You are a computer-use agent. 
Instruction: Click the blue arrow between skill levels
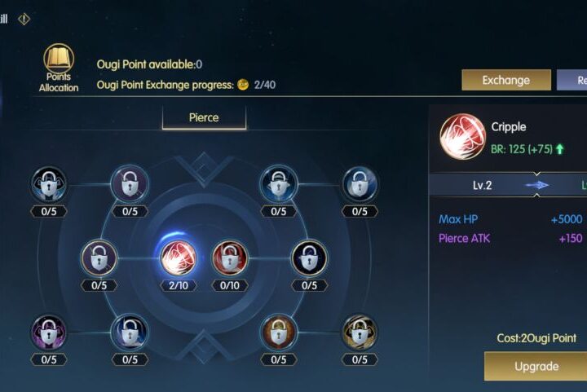coord(536,185)
